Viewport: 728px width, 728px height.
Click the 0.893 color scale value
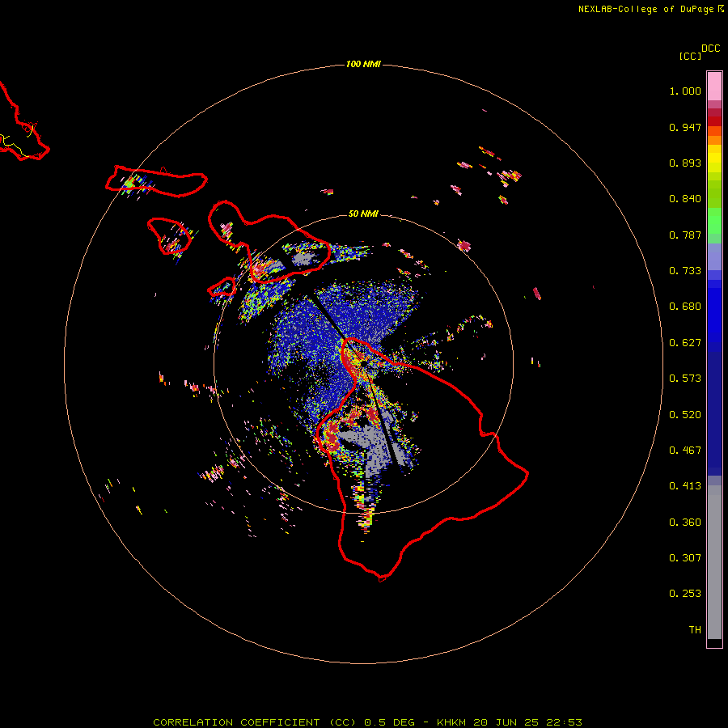click(685, 163)
